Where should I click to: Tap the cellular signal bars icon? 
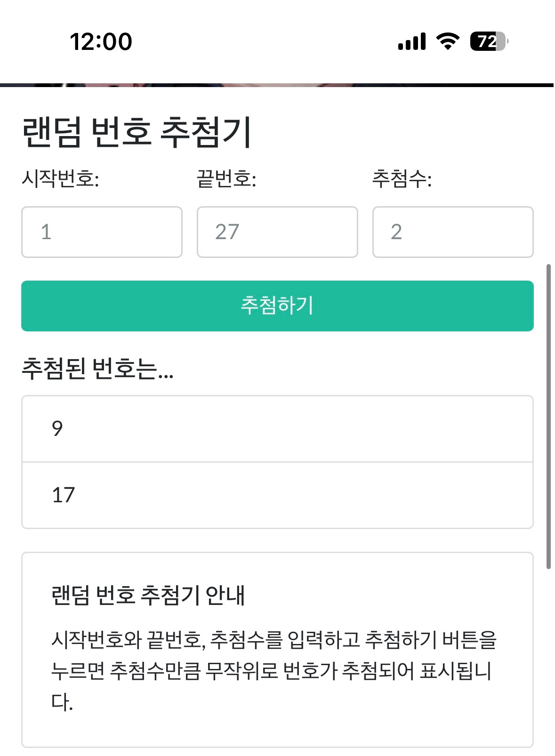(x=412, y=41)
